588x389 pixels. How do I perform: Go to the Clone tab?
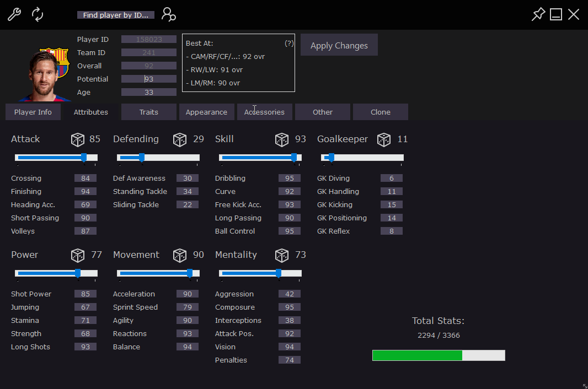pos(381,112)
